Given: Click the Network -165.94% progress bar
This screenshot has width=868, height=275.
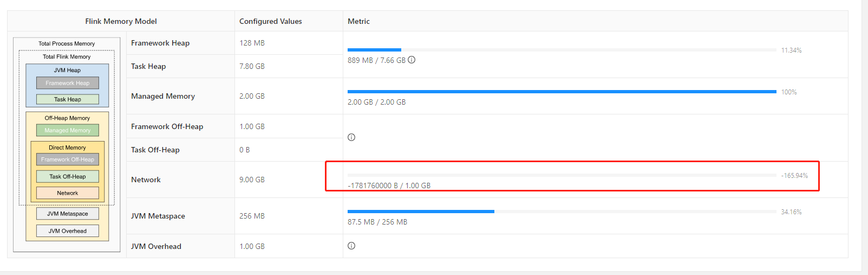Looking at the screenshot, I should click(x=562, y=175).
